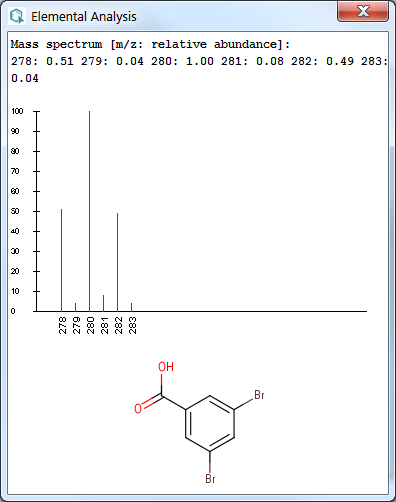Click the 280 m/z axis label
396x502 pixels.
(x=90, y=325)
